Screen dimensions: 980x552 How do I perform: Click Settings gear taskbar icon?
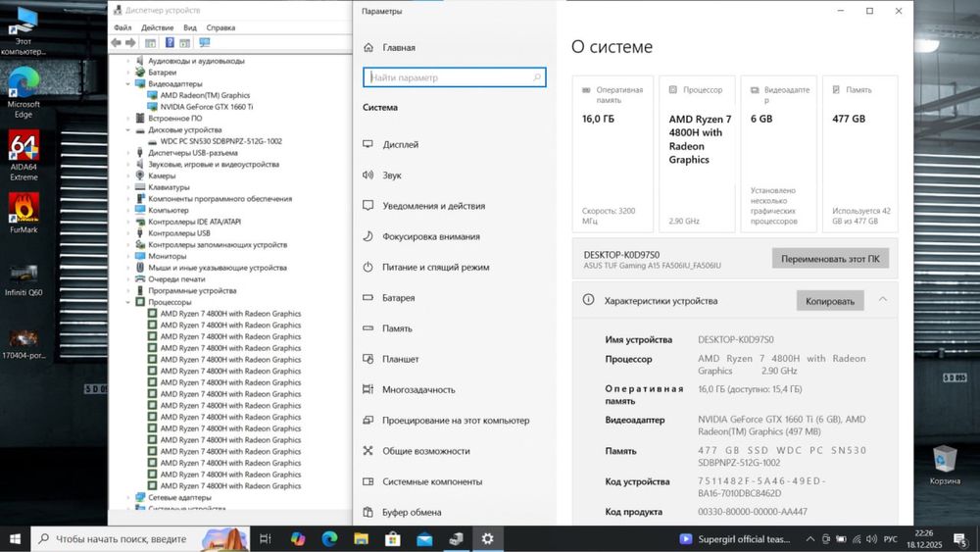487,539
